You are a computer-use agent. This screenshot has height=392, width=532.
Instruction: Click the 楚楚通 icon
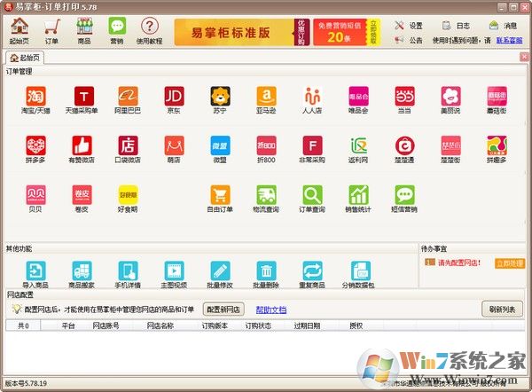tap(405, 146)
